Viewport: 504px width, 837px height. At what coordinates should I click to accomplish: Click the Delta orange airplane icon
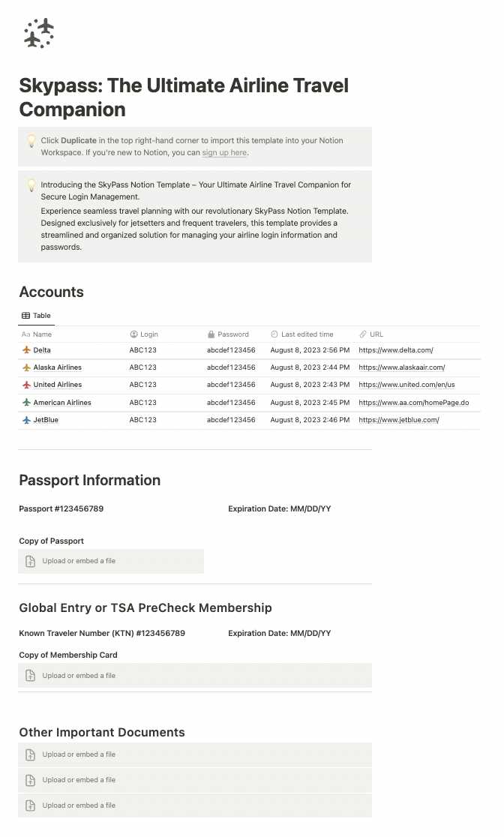point(26,350)
